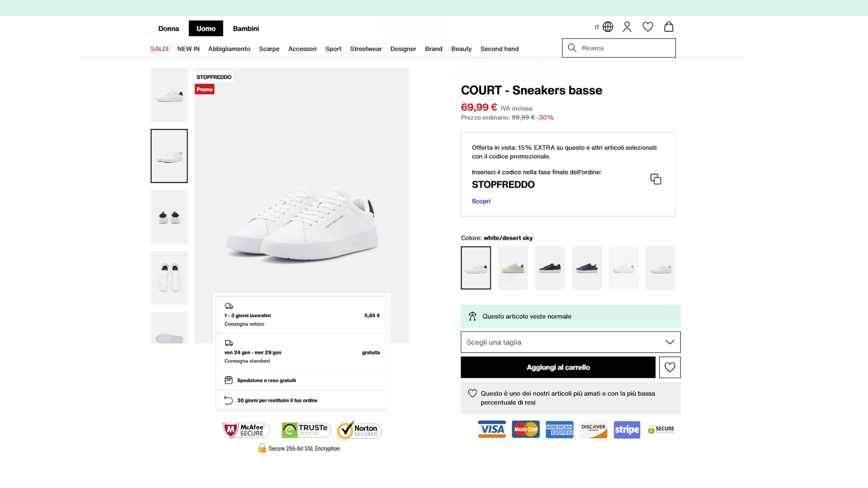Switch to the Bambini tab

(x=246, y=29)
